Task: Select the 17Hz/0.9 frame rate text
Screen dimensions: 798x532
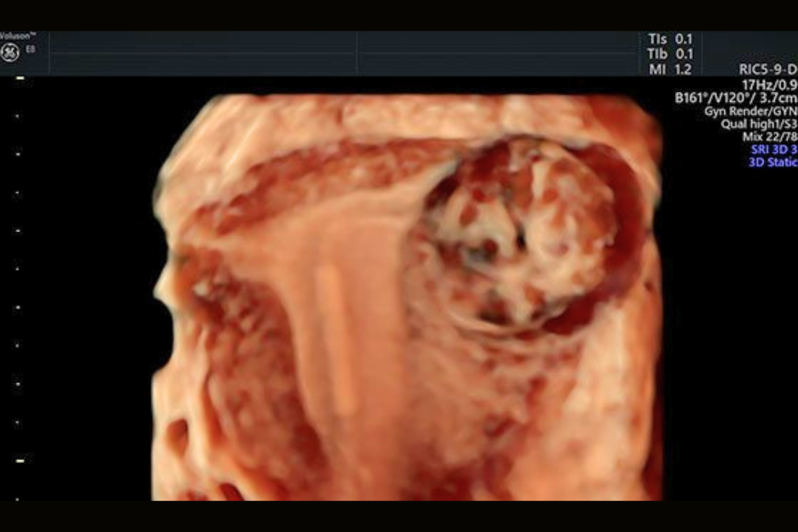Action: 770,84
